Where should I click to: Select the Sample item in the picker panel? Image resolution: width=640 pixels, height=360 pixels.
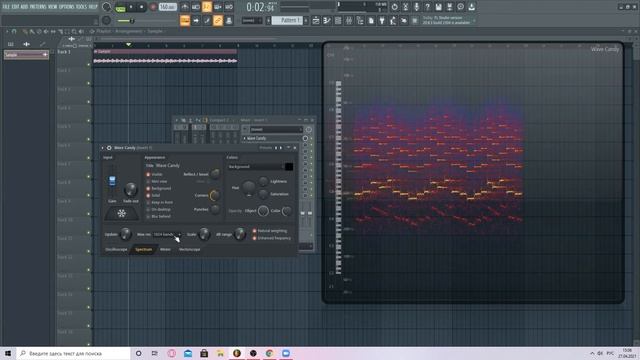click(26, 55)
